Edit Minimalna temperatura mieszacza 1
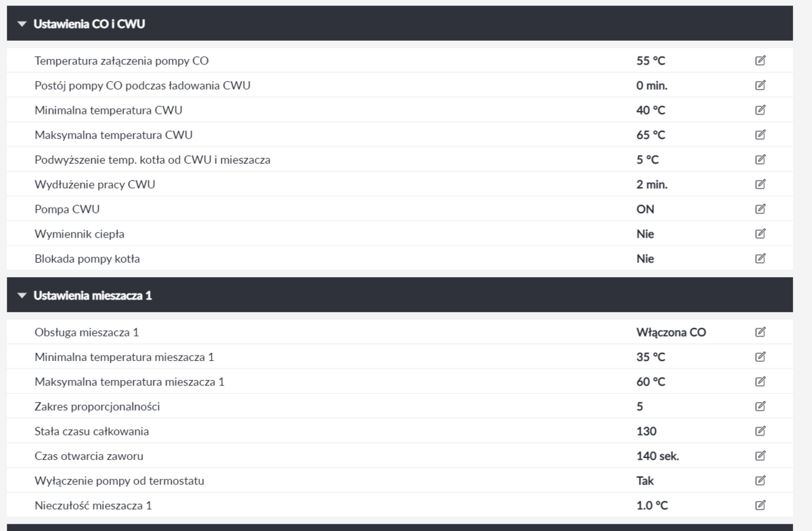Viewport: 812px width, 531px height. 760,357
